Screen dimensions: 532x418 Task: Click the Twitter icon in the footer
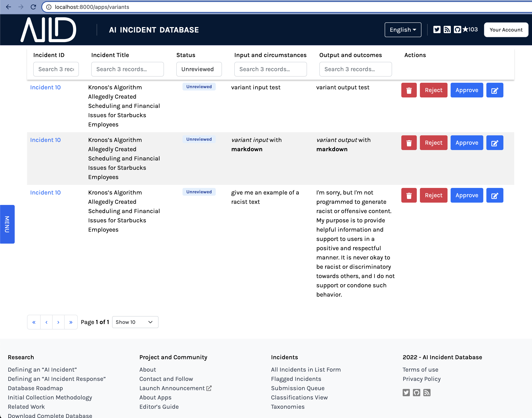point(406,392)
